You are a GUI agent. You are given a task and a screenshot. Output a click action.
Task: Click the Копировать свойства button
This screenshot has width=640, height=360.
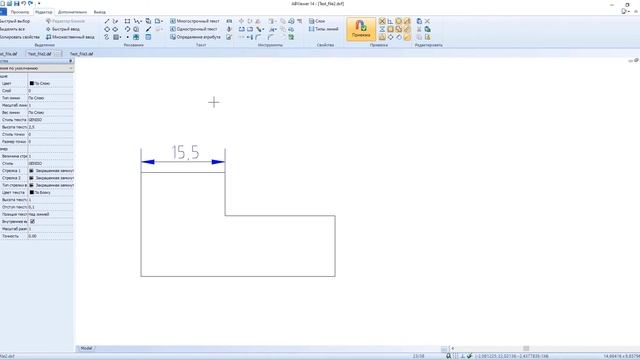[20, 37]
